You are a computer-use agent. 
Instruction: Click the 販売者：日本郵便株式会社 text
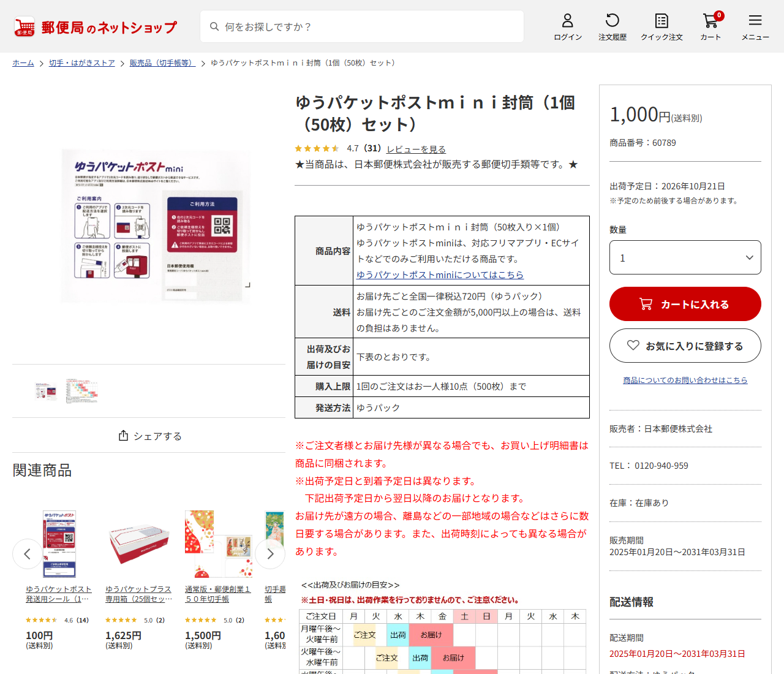coord(661,429)
